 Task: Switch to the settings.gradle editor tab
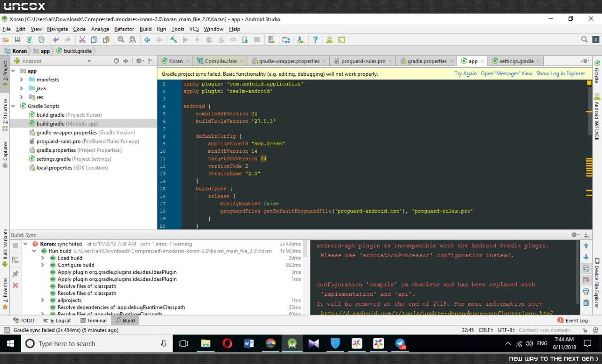(x=516, y=61)
